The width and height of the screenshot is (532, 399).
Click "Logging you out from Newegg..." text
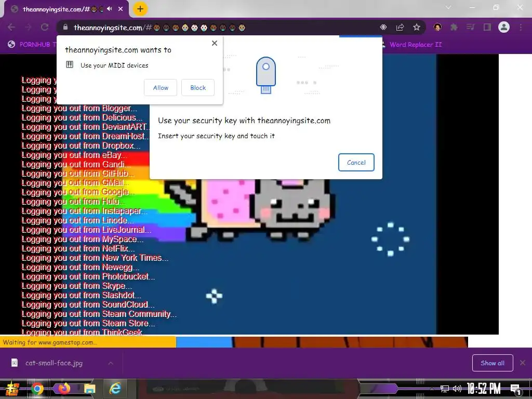pos(81,268)
